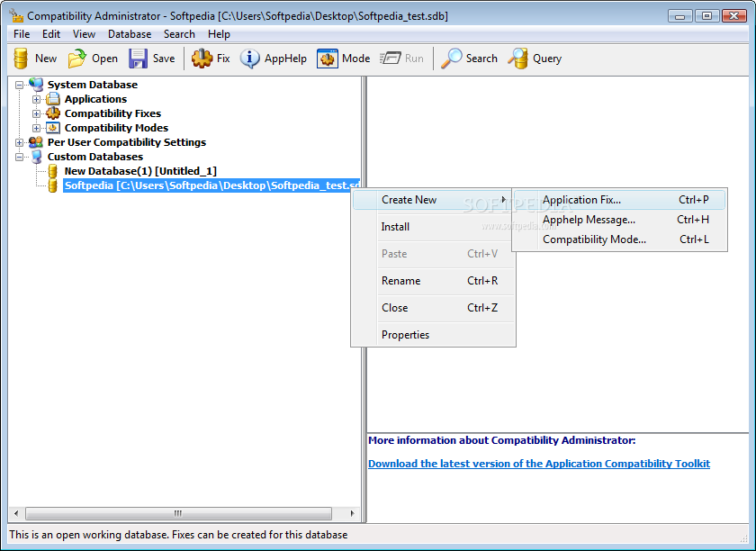This screenshot has width=756, height=551.
Task: Select the Compatibility Fixes tree label
Action: [112, 113]
